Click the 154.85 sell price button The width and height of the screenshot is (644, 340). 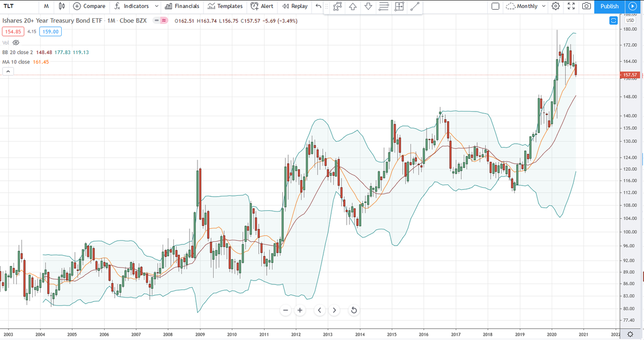point(13,32)
